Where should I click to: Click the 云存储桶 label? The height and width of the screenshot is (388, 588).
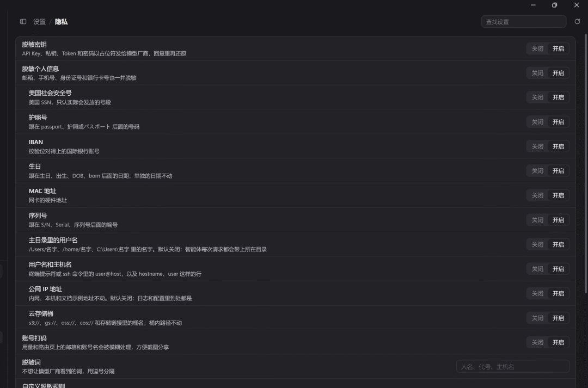(41, 314)
